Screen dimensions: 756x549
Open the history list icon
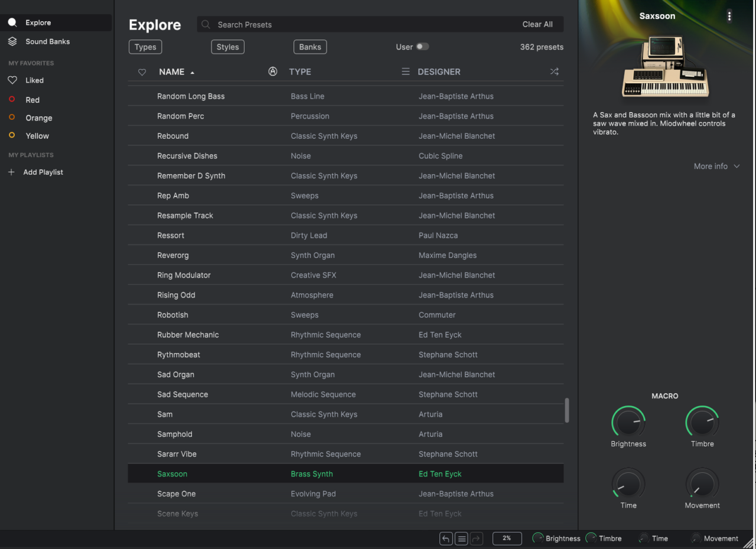(462, 538)
